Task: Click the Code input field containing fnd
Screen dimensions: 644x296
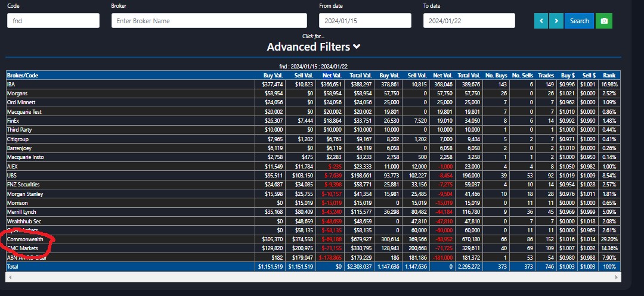Action: tap(54, 20)
